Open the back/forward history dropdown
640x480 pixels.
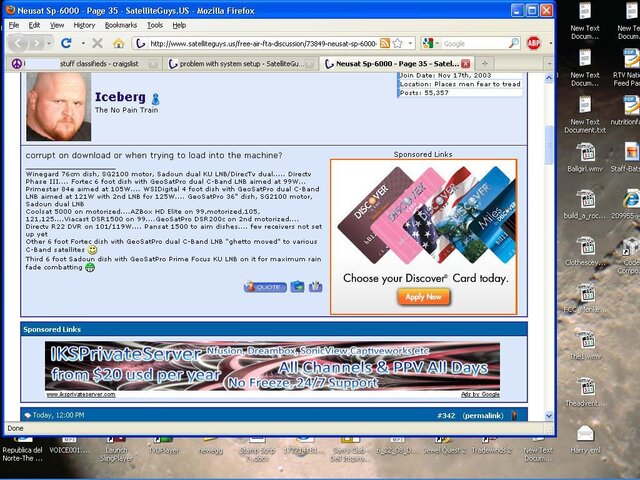point(49,43)
